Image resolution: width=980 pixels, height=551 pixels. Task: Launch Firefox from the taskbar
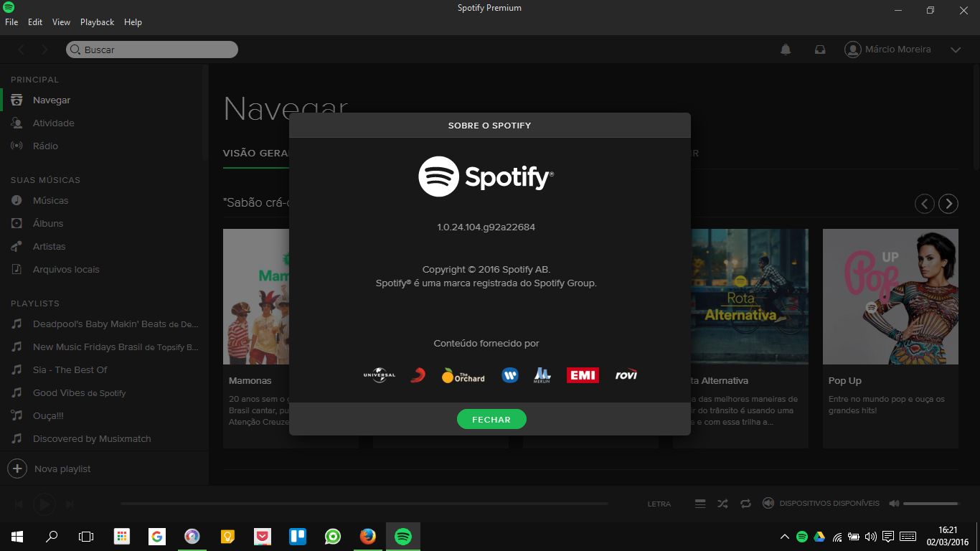[368, 537]
